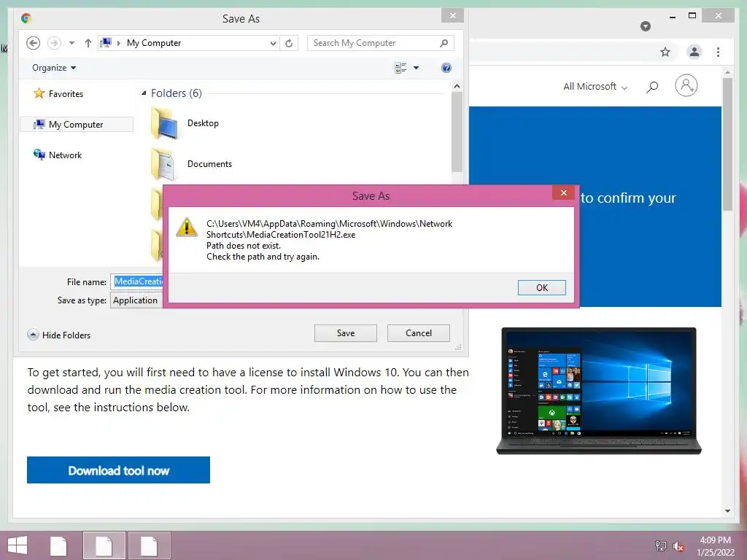This screenshot has width=747, height=560.
Task: Click the Forward arrow in the Save As dialog
Action: (54, 43)
